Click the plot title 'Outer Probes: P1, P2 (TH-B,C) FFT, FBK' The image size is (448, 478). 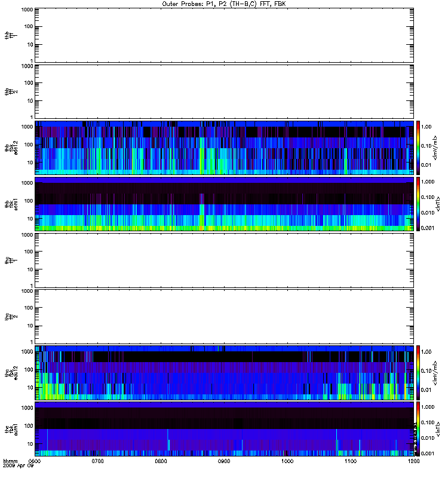tap(224, 4)
